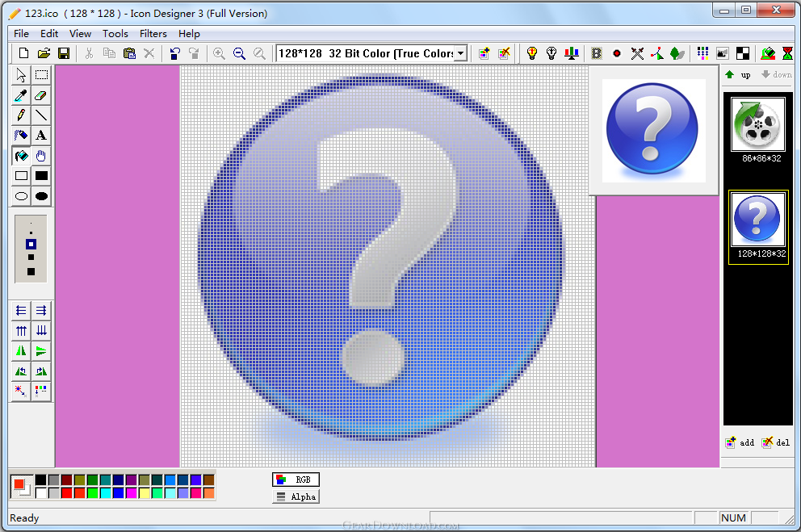Pick the bright red palette swatch
This screenshot has width=801, height=532.
pyautogui.click(x=67, y=492)
